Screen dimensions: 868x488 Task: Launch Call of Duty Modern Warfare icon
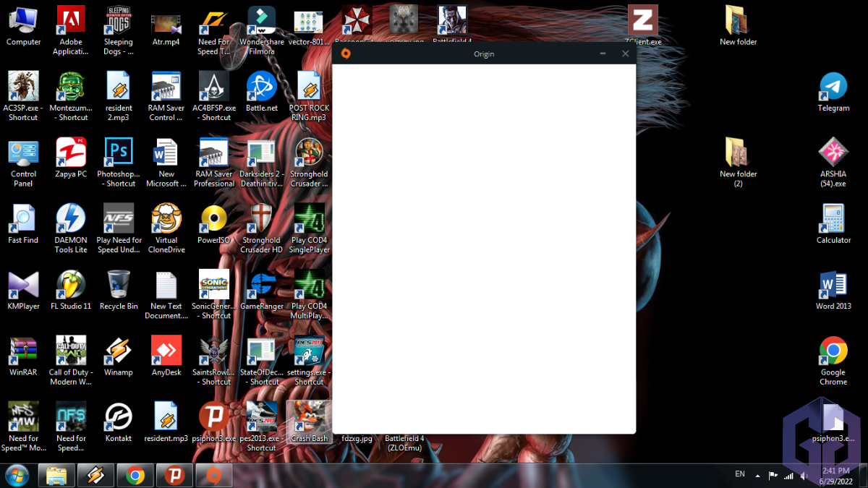click(x=71, y=359)
